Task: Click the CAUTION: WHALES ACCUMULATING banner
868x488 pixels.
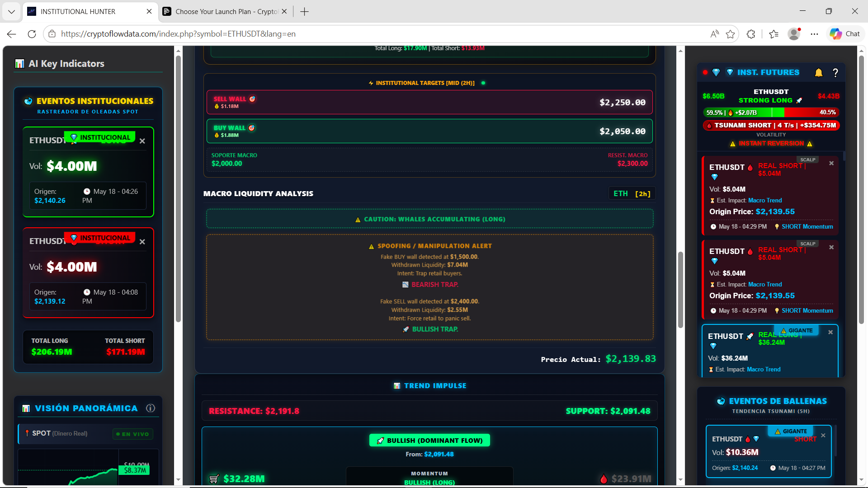Action: click(x=430, y=219)
